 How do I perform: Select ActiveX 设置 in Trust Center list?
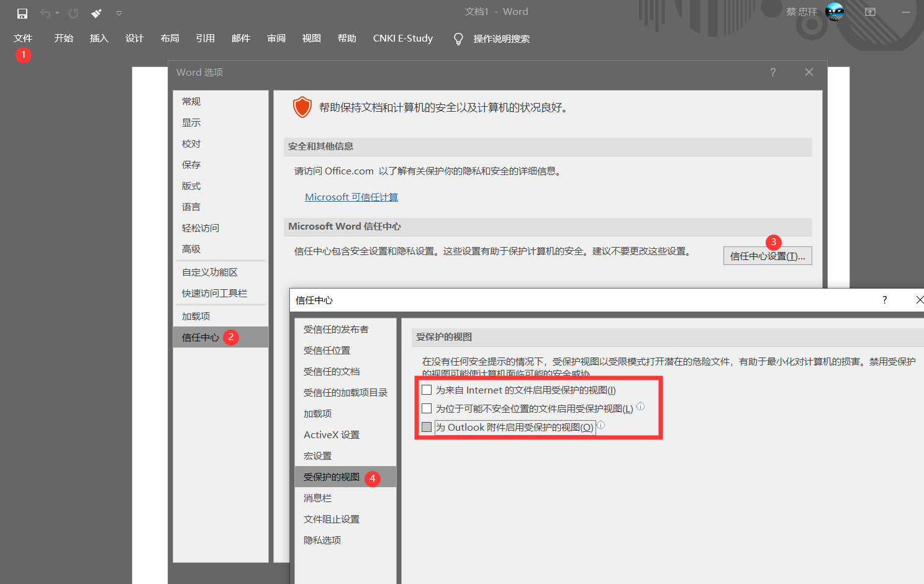[345, 435]
